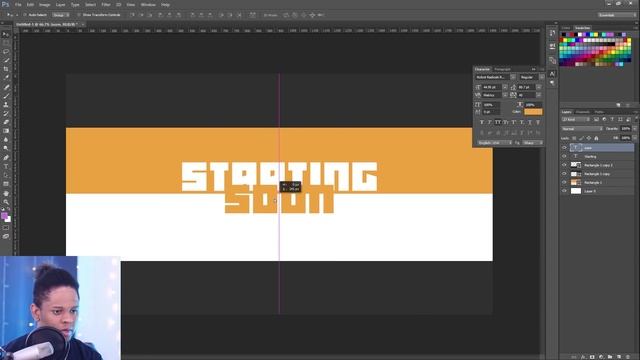This screenshot has width=640, height=360.
Task: Click the Faux Bold style button
Action: click(482, 122)
